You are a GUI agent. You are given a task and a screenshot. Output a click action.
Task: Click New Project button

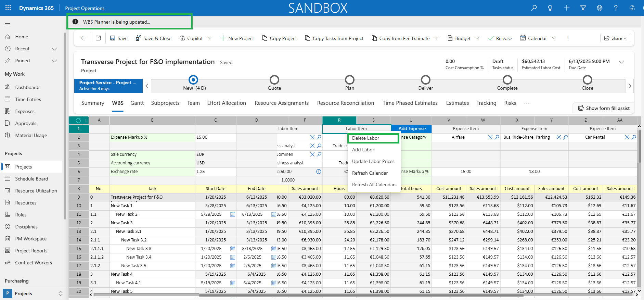(x=237, y=38)
